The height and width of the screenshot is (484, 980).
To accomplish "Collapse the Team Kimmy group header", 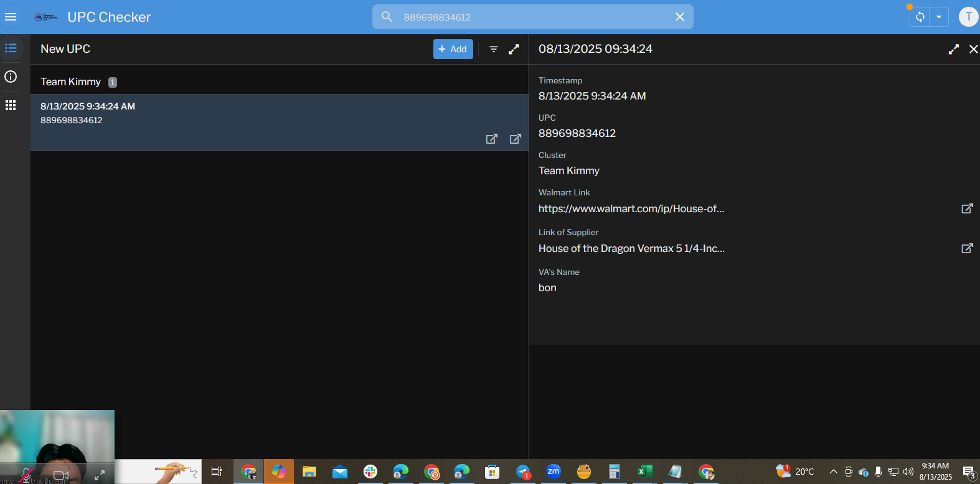I will coord(70,81).
